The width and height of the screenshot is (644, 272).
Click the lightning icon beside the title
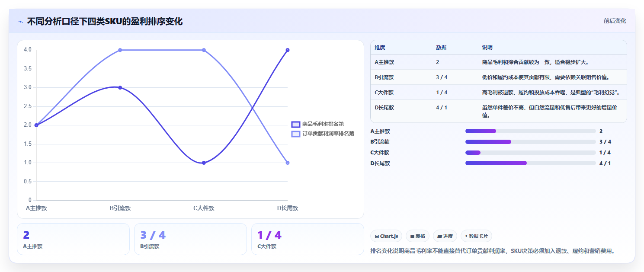(21, 22)
